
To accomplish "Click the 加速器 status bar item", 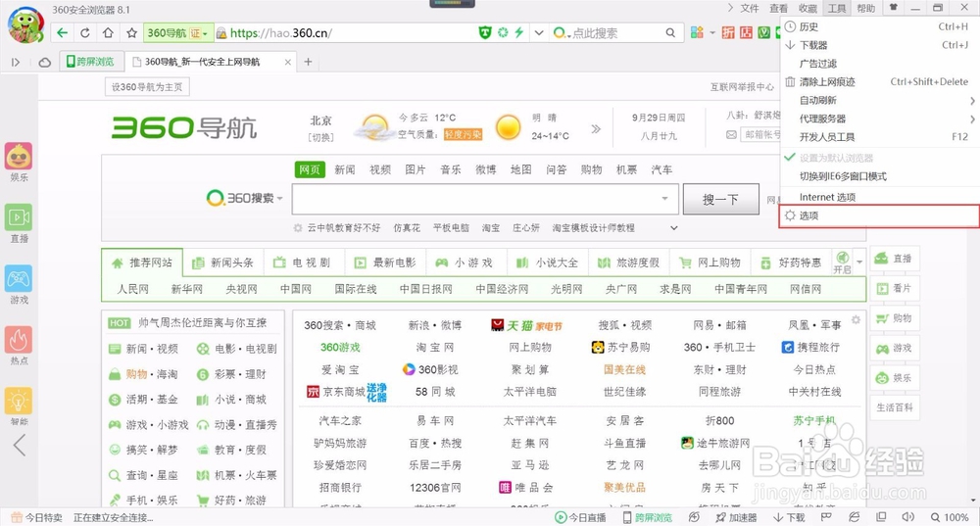I will (736, 517).
